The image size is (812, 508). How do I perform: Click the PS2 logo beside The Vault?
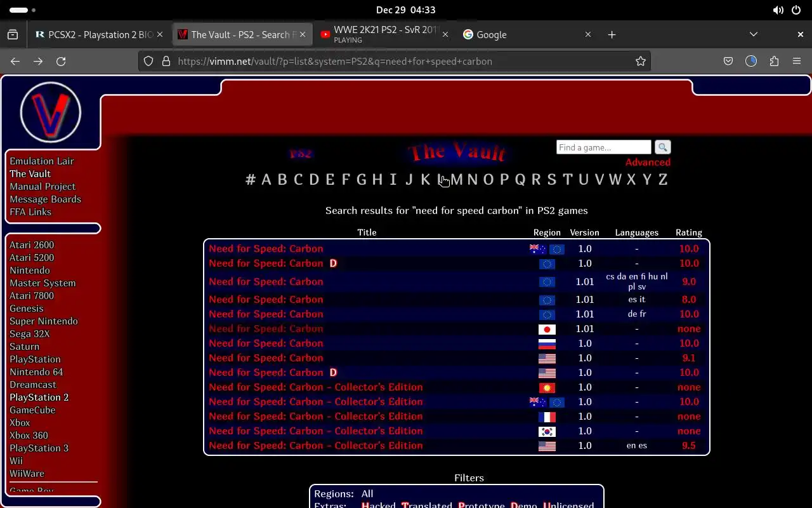point(301,153)
